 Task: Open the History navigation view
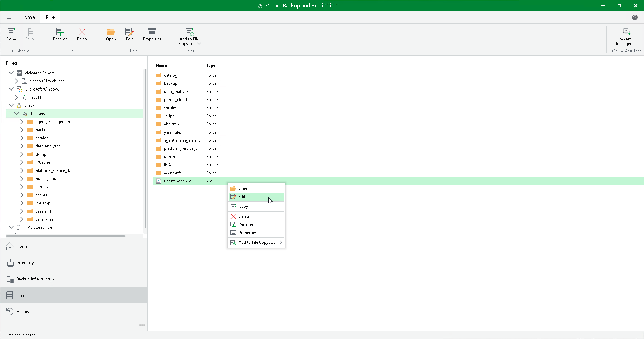(x=74, y=312)
